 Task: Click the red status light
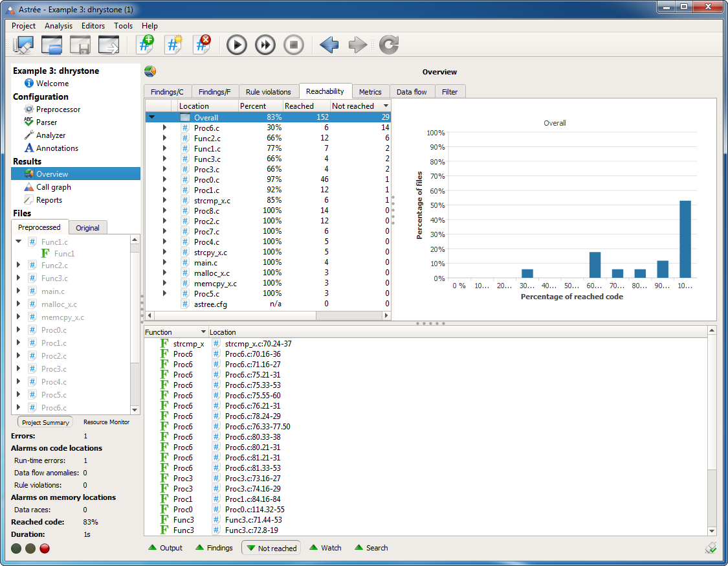(x=45, y=549)
